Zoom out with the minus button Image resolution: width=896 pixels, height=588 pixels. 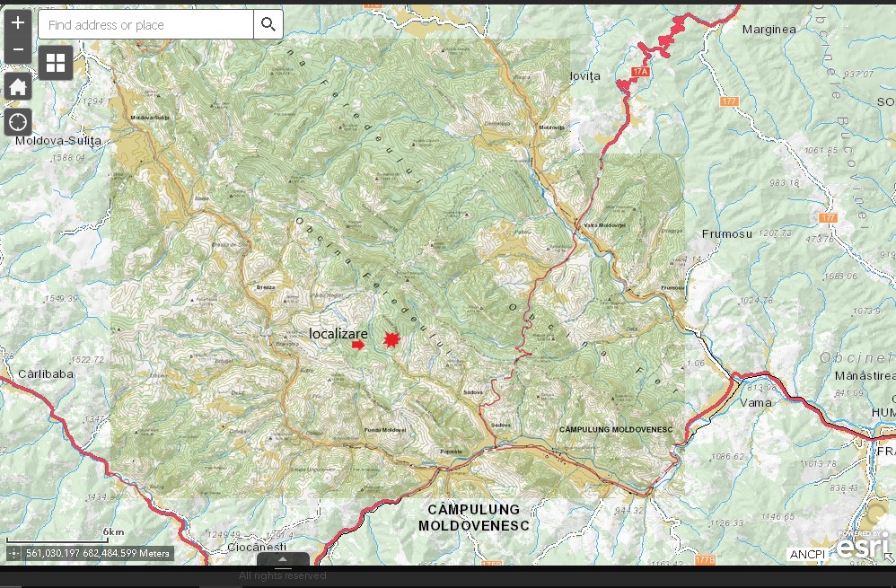pos(18,49)
